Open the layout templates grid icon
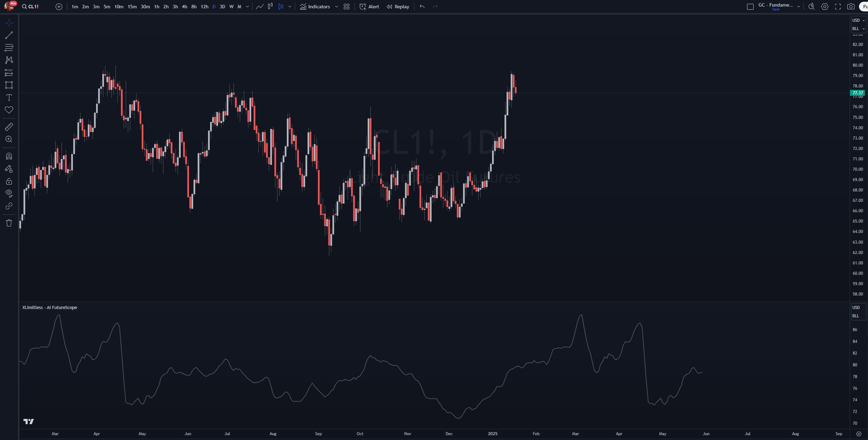 pyautogui.click(x=347, y=7)
